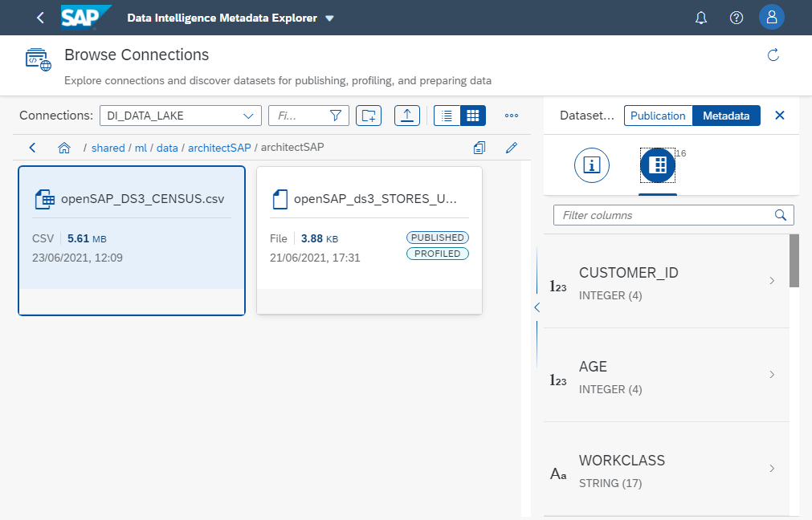
Task: Go to home folder icon in breadcrumb
Action: [x=64, y=148]
